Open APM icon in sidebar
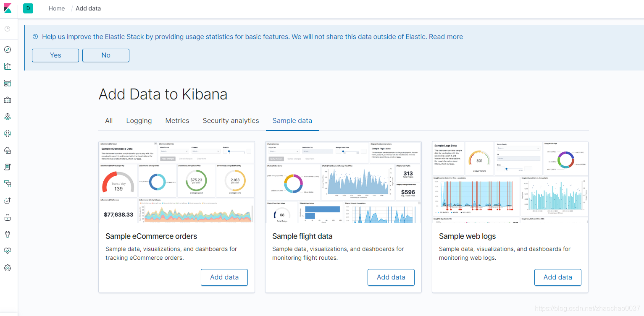 click(8, 184)
